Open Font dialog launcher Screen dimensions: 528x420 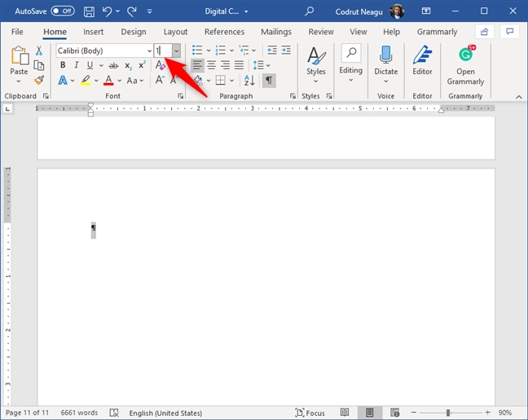[181, 96]
